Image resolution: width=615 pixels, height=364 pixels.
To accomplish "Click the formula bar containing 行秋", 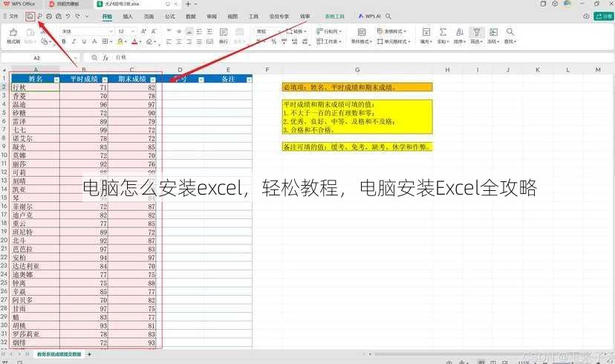I will tap(361, 58).
